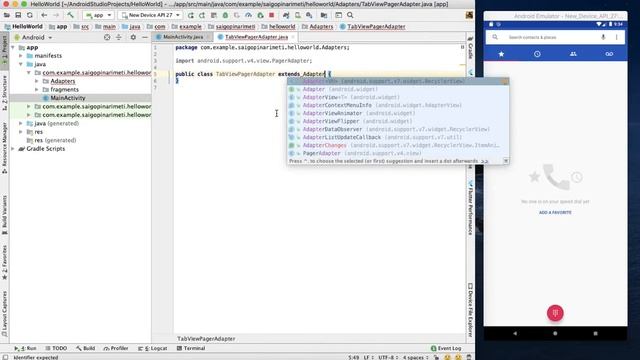Open the Resource Manager side tab
Screen dimensions: 640x360
[x=4, y=148]
